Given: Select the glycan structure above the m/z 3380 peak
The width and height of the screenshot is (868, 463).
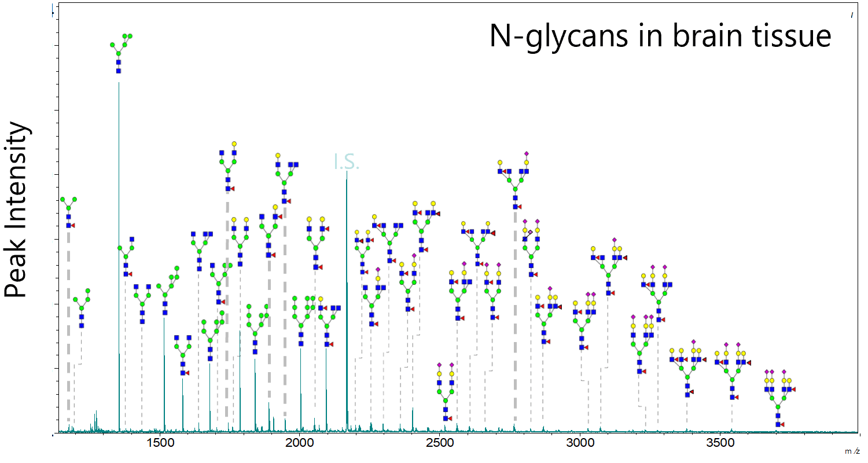Looking at the screenshot, I should point(687,369).
